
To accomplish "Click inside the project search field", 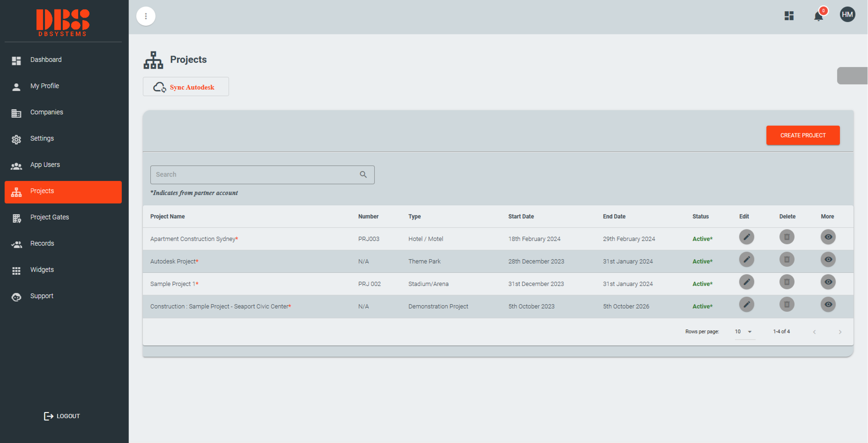I will [x=256, y=175].
